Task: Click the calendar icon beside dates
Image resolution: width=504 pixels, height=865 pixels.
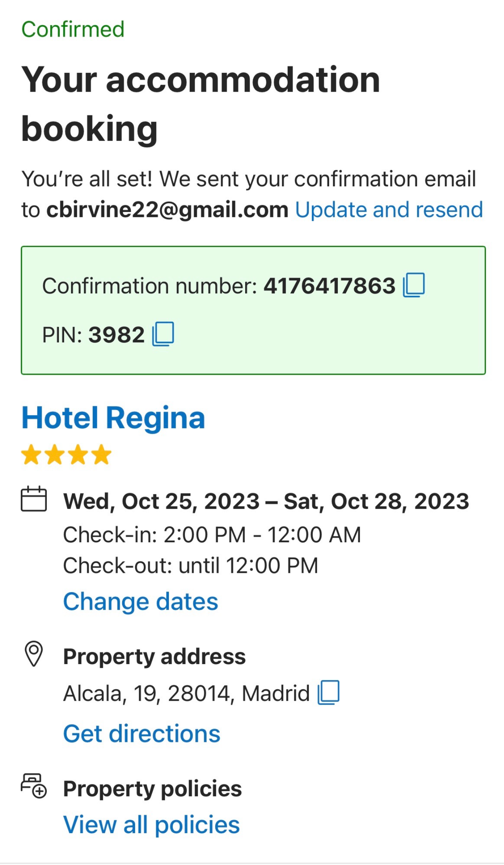Action: coord(34,499)
